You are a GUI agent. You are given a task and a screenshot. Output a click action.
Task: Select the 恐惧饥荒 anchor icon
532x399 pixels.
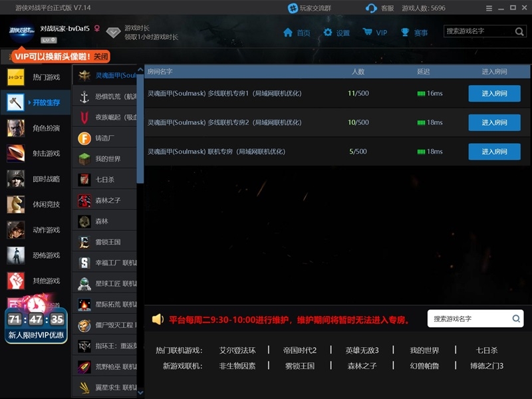[x=84, y=98]
